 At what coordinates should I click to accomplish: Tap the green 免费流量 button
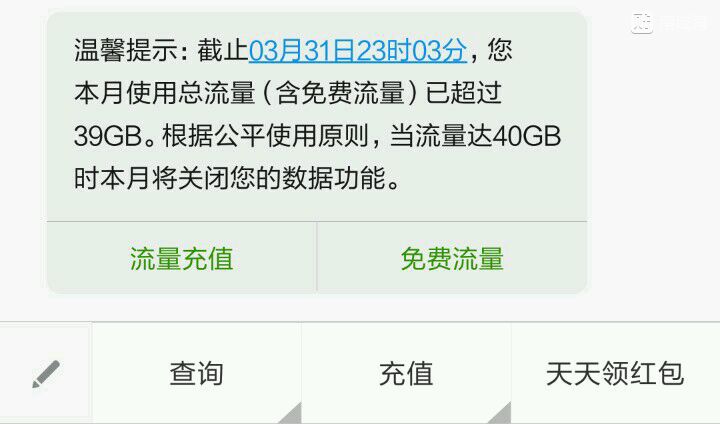(x=452, y=258)
